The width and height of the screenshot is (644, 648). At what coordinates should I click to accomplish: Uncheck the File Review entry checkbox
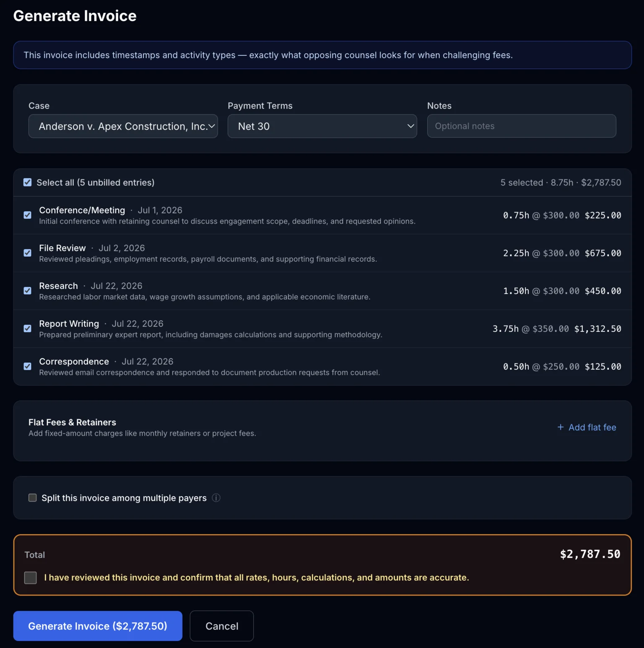point(28,253)
